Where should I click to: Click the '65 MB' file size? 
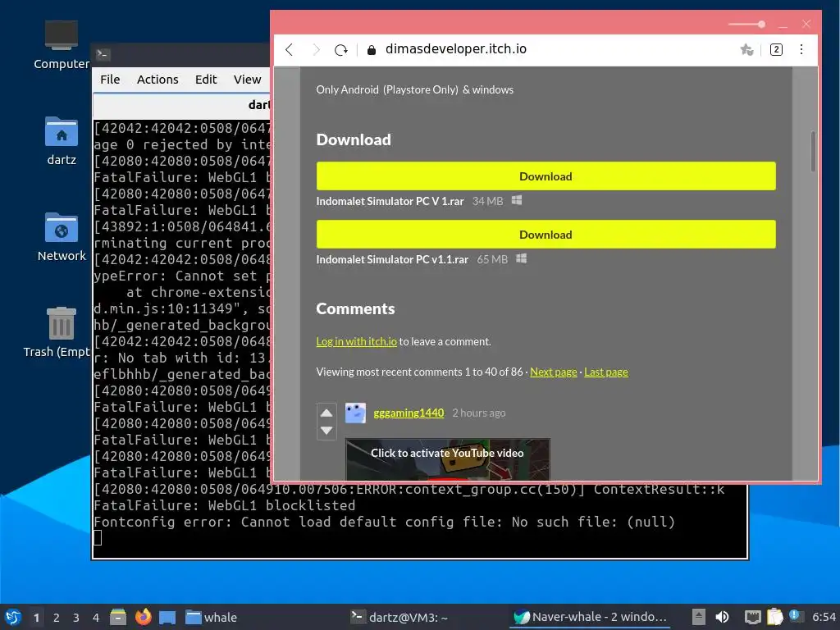point(492,259)
